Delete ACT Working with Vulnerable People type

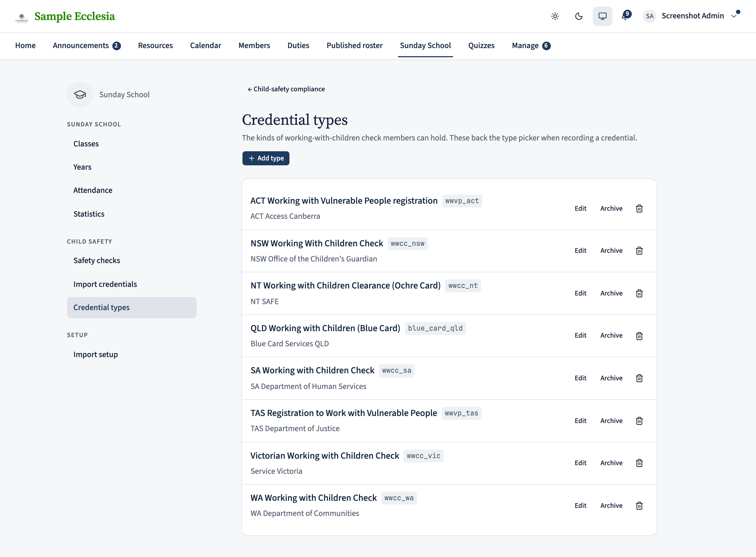639,208
